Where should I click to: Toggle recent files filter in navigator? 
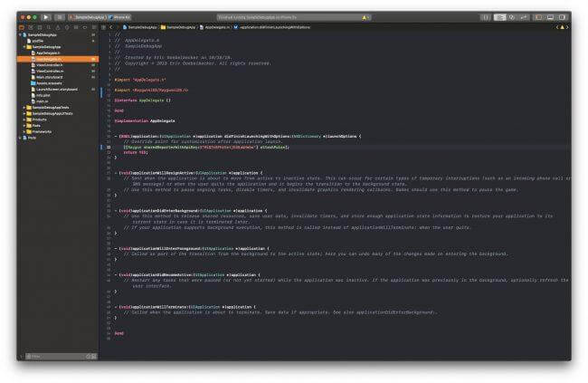point(90,357)
